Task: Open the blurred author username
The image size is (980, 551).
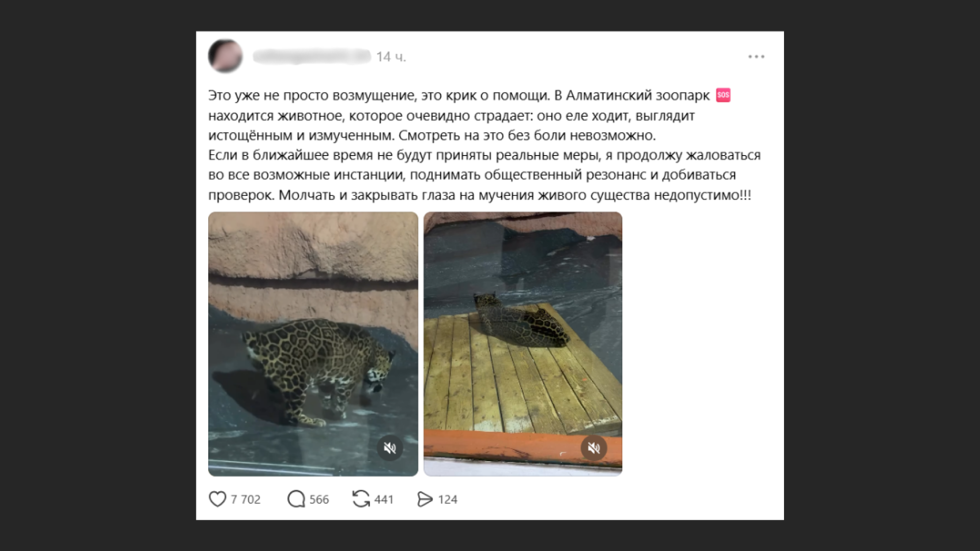Action: [x=312, y=57]
